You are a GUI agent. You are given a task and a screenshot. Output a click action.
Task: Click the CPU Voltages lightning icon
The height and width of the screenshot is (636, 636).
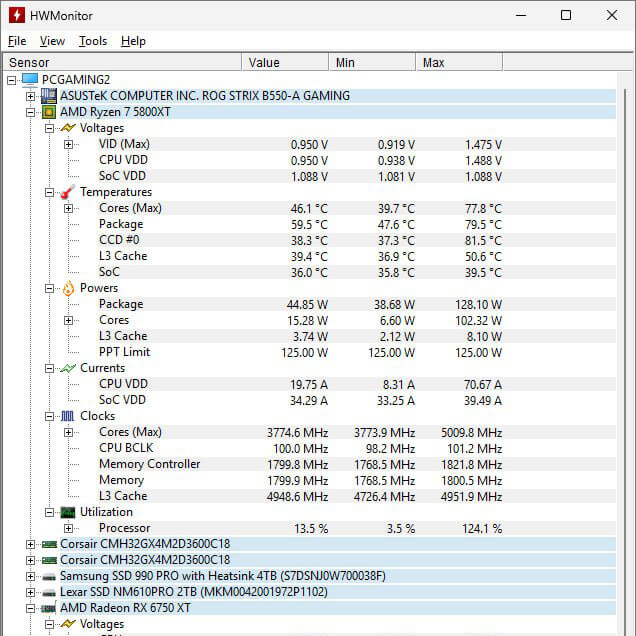pos(68,128)
